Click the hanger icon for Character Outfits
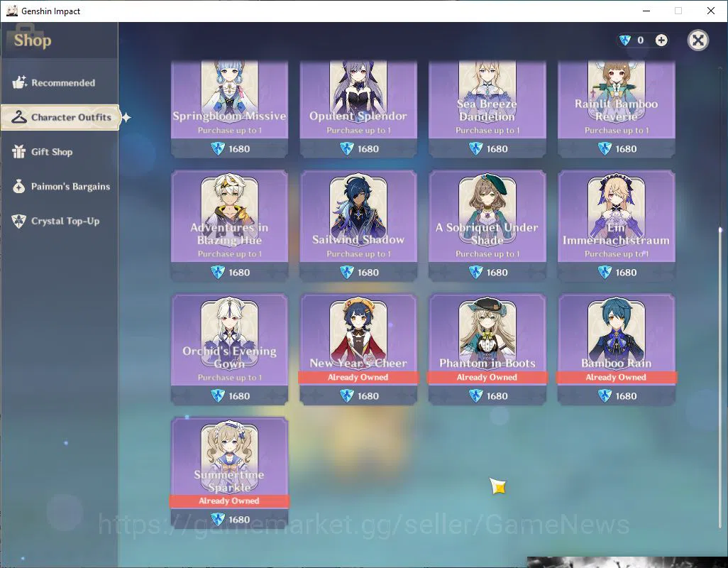This screenshot has width=728, height=568. point(19,117)
